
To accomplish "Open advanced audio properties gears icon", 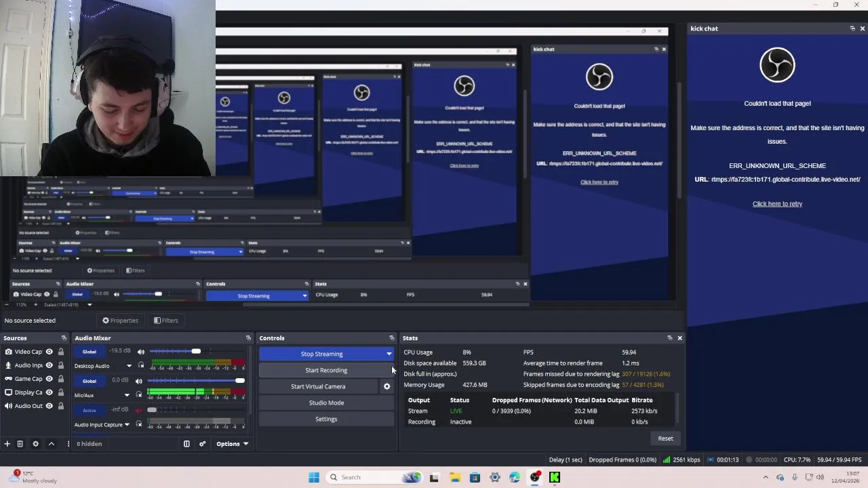I will 202,444.
